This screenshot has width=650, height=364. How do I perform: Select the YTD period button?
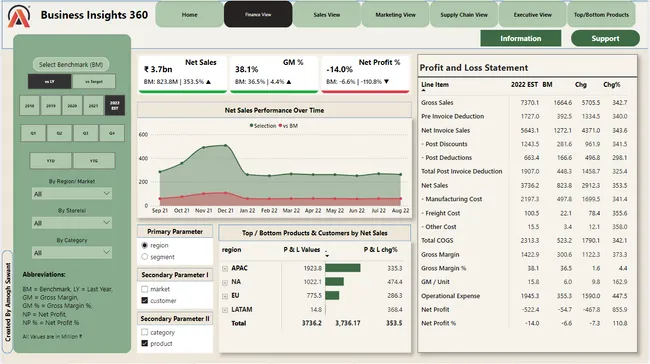click(x=51, y=160)
